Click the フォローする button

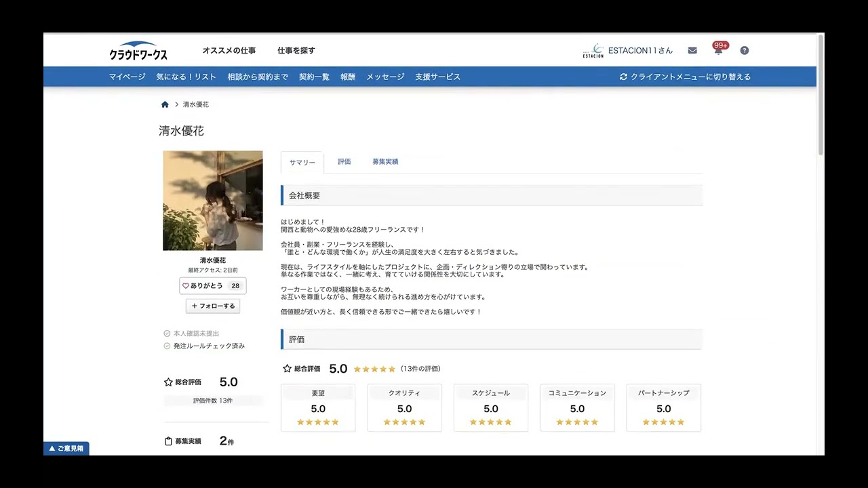pos(213,306)
